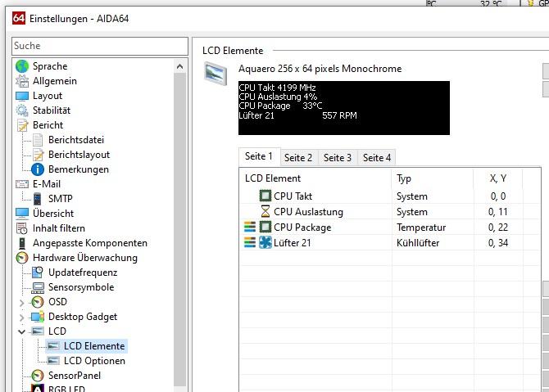The height and width of the screenshot is (392, 549).
Task: Select the Inhalt filtern tree label
Action: [x=59, y=228]
